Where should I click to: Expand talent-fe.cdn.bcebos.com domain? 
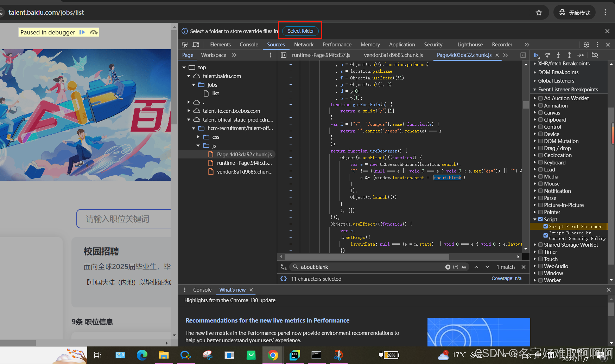(x=189, y=111)
